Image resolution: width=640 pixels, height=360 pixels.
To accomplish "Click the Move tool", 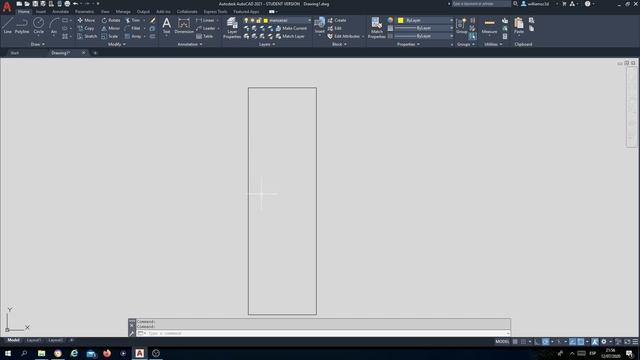I will coord(86,20).
